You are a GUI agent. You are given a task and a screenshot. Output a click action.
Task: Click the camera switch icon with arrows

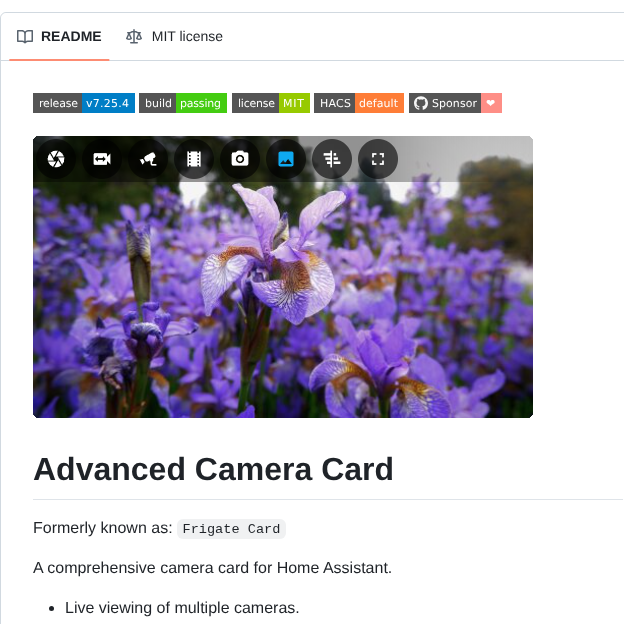[x=102, y=159]
